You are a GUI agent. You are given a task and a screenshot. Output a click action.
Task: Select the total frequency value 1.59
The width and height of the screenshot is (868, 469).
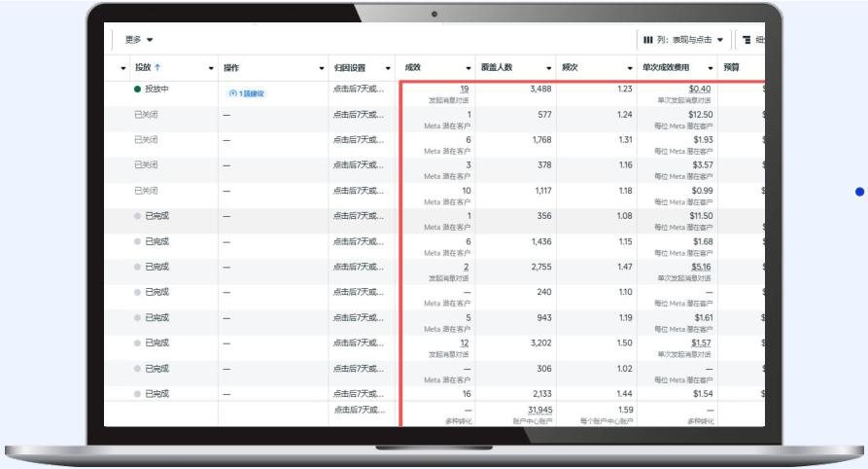tap(625, 410)
